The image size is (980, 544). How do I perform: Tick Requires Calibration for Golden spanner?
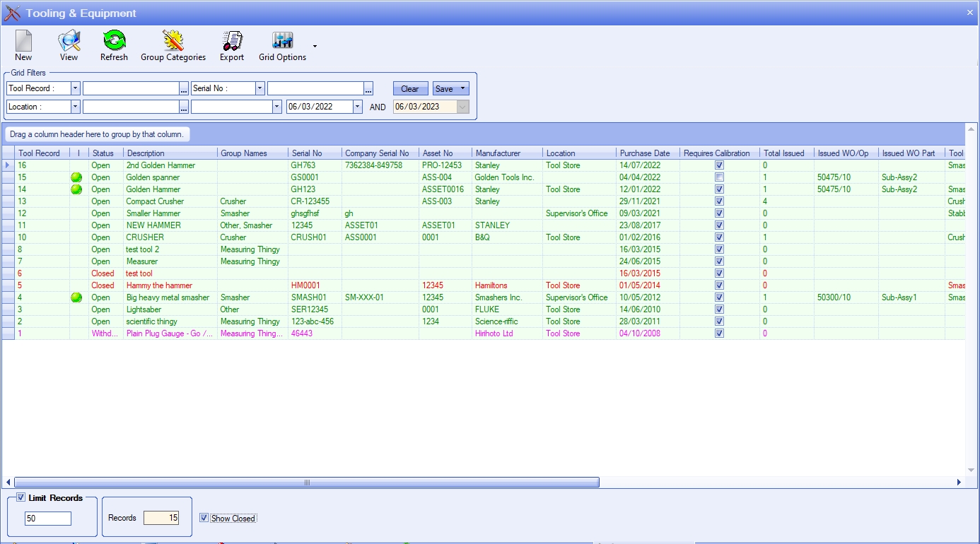719,177
